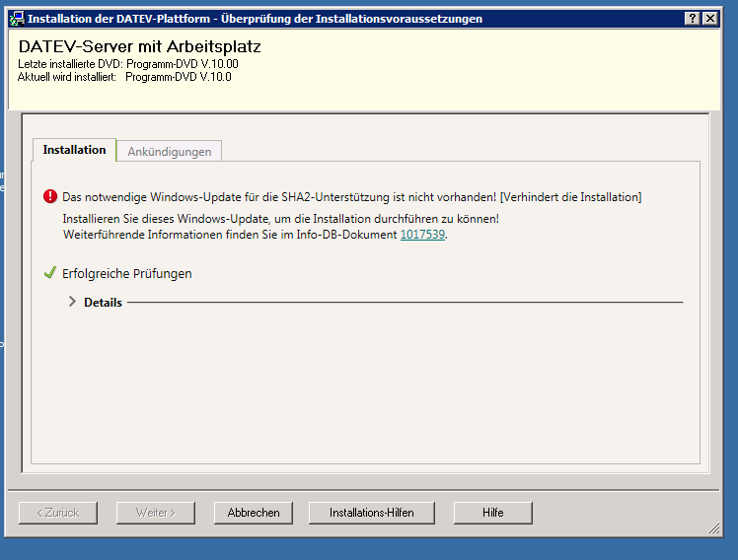Click the question mark help button in title bar
The width and height of the screenshot is (738, 560).
coord(691,19)
